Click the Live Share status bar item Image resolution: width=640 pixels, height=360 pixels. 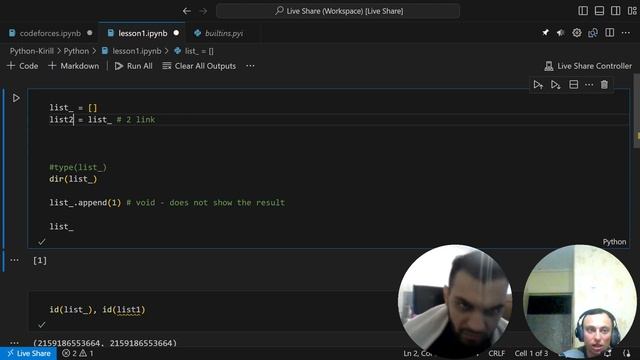(x=29, y=353)
